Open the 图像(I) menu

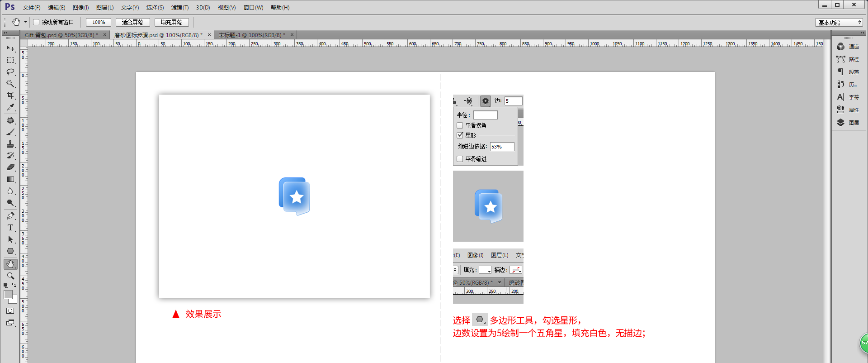coord(81,8)
